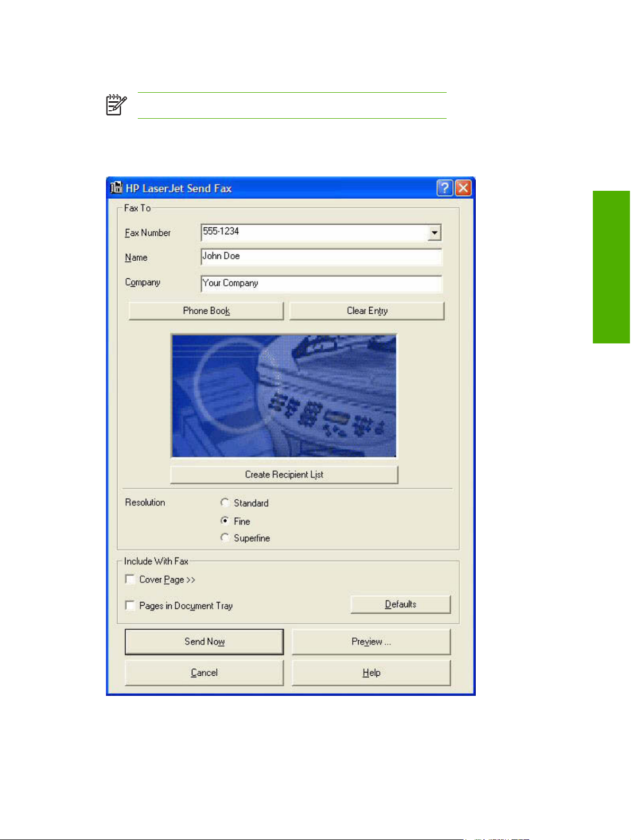The height and width of the screenshot is (840, 631).
Task: Select Fine resolution
Action: [225, 520]
